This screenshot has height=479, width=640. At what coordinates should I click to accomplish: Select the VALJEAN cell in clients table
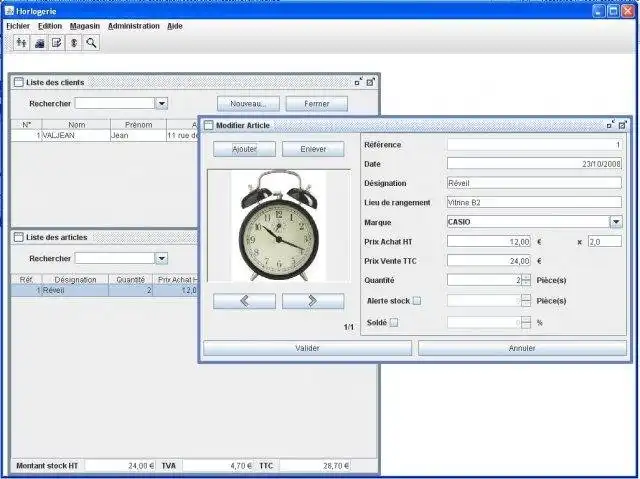click(76, 135)
